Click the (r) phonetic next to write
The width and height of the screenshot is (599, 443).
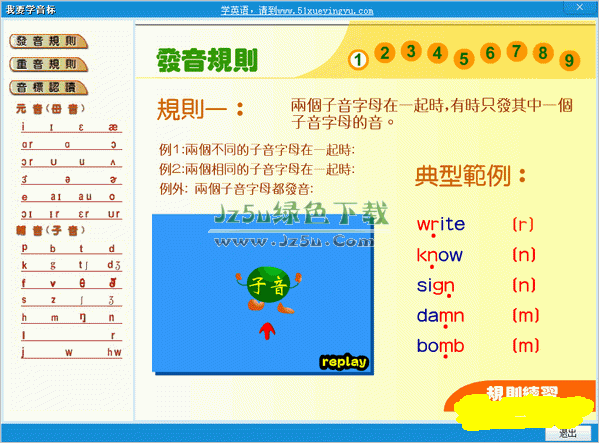point(523,225)
